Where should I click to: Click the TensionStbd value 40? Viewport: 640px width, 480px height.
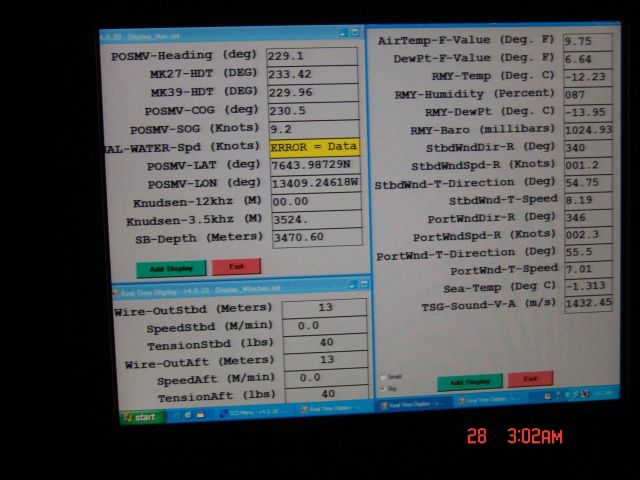pos(325,343)
